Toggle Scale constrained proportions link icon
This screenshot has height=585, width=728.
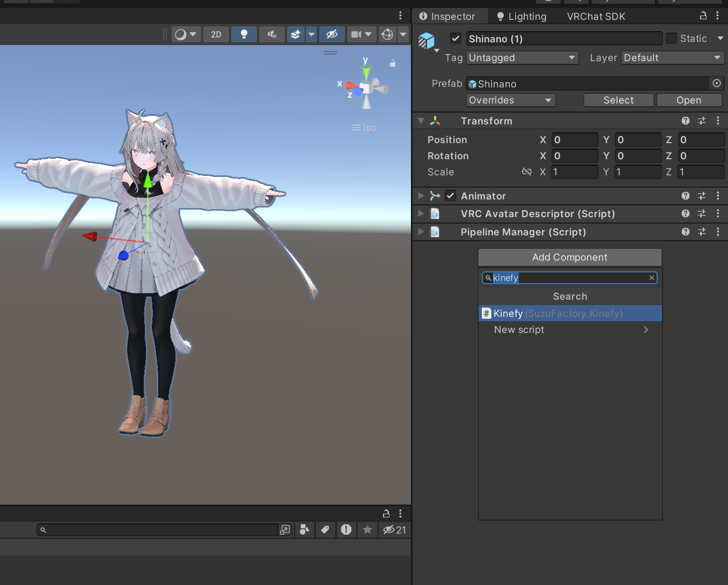pyautogui.click(x=527, y=172)
